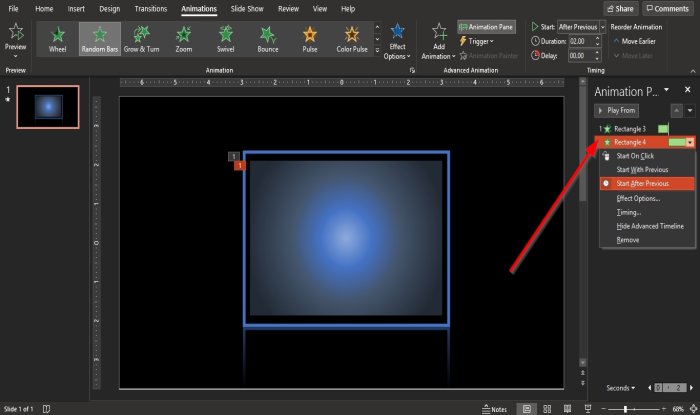Choose Start With Previous

647,170
